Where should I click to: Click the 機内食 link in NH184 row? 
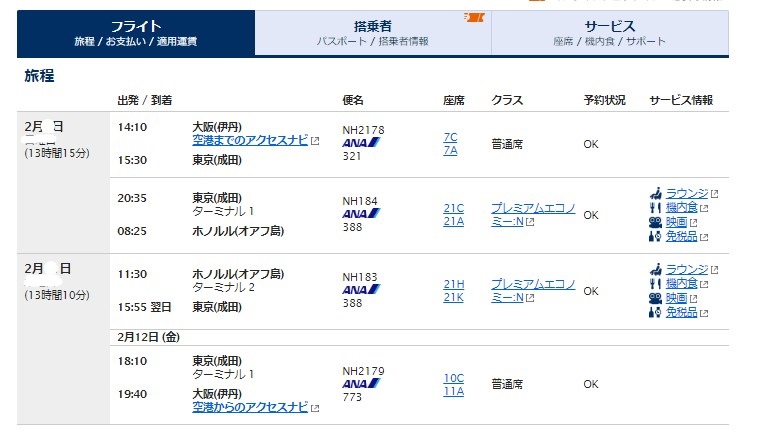click(x=682, y=208)
